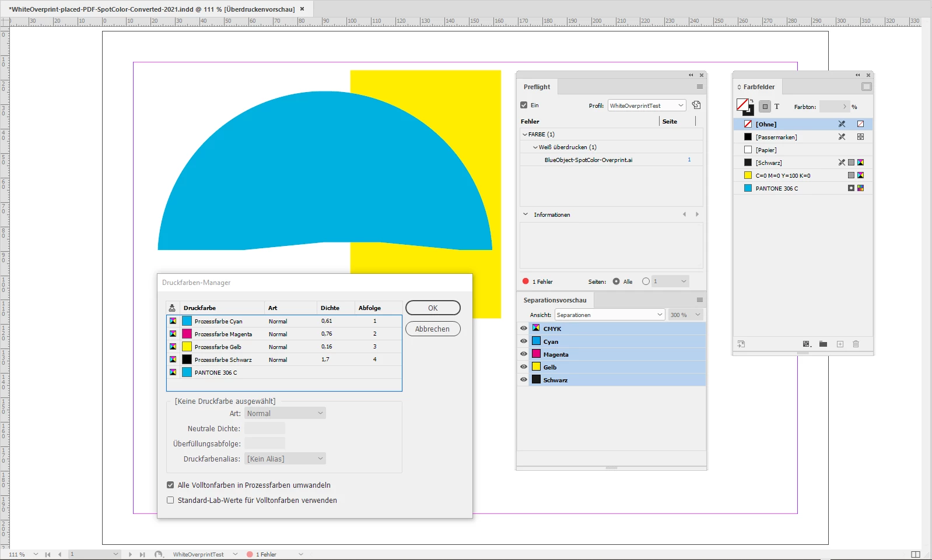Select the Preflight panel tab

537,87
